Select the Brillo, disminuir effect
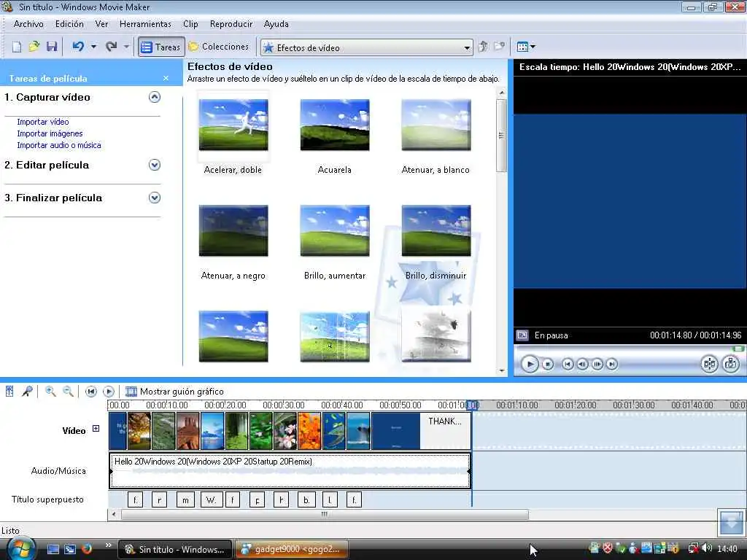 [x=436, y=230]
